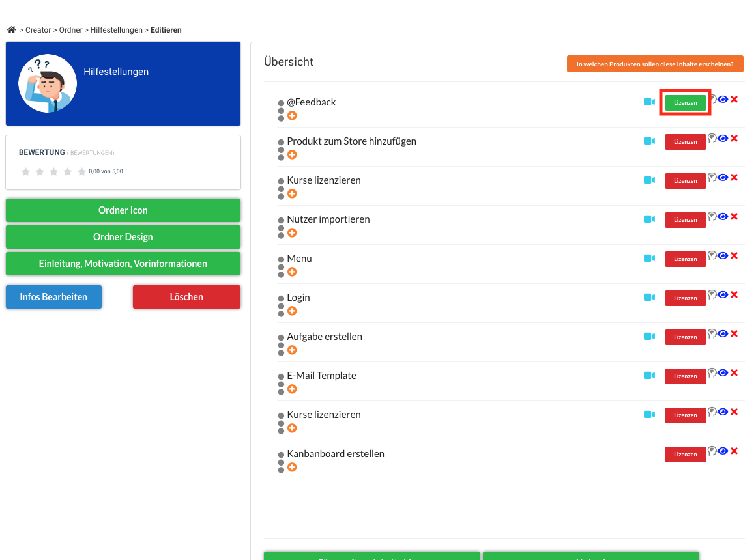Click the home icon in breadcrumb
The height and width of the screenshot is (560, 756).
click(x=12, y=30)
